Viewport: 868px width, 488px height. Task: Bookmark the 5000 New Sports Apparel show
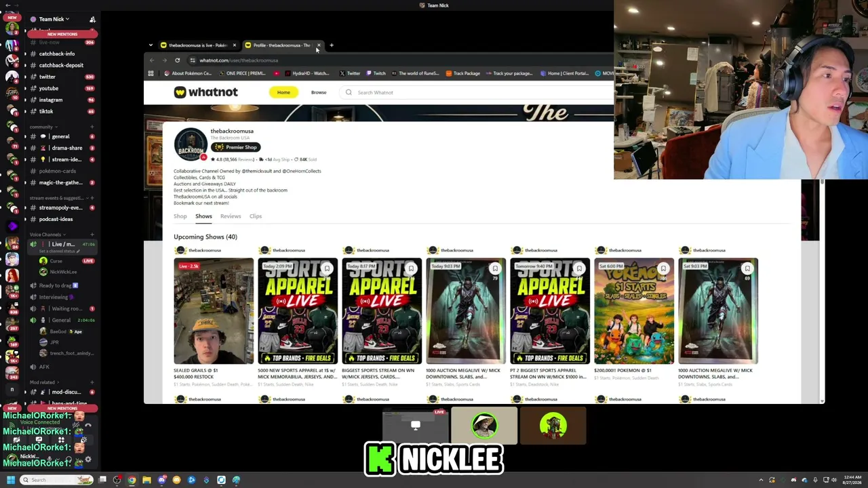click(x=327, y=268)
